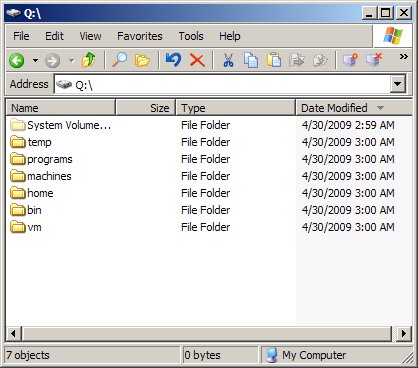418x368 pixels.
Task: Sort by the Type column header
Action: 235,108
